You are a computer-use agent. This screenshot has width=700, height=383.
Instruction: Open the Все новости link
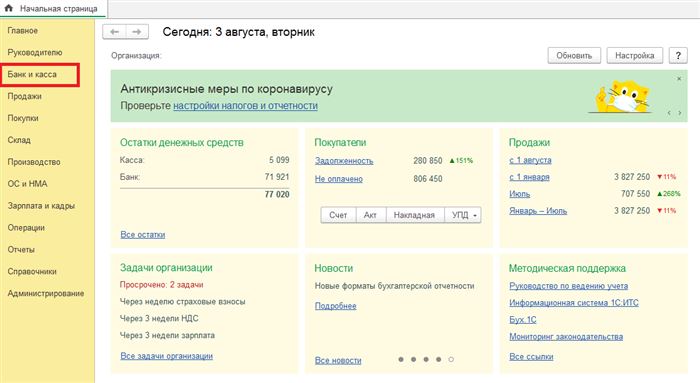(338, 360)
